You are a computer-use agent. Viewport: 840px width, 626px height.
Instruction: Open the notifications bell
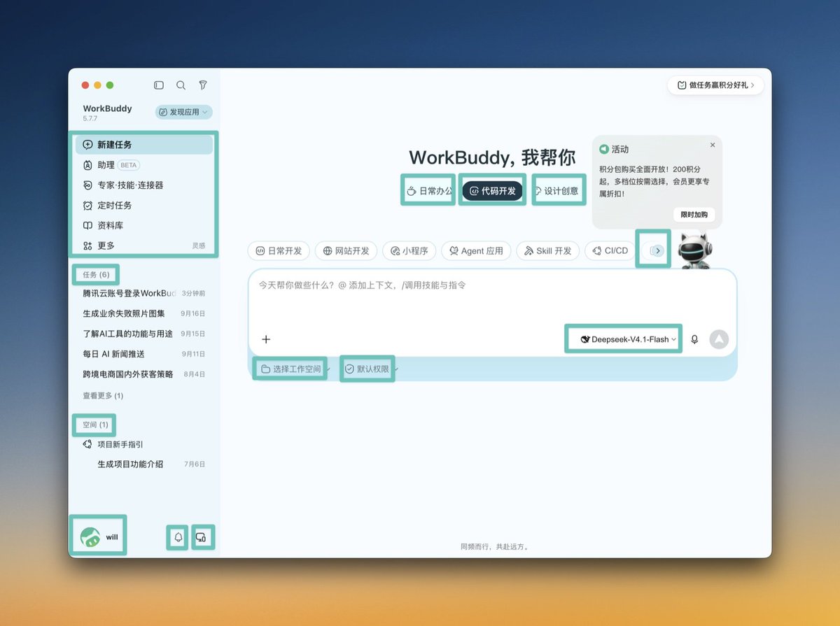point(178,537)
